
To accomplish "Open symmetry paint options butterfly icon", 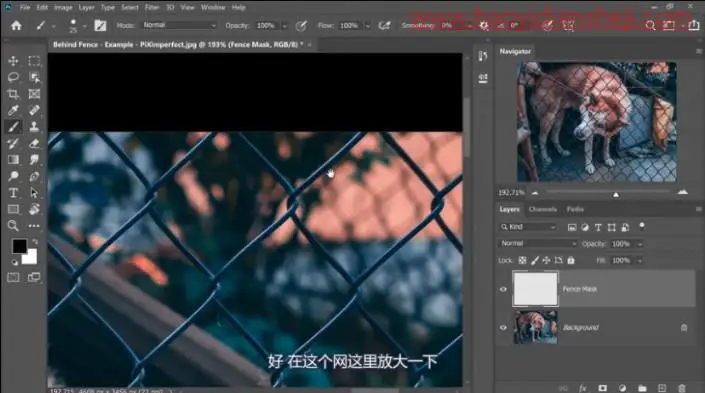I will click(x=569, y=26).
